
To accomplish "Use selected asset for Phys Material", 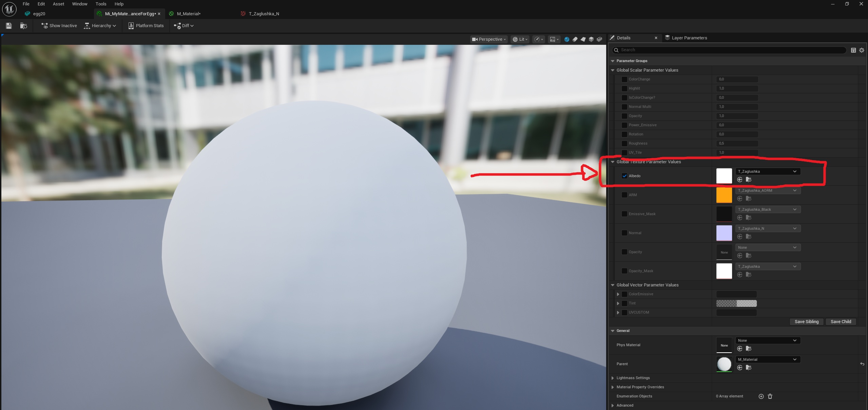I will coord(740,349).
